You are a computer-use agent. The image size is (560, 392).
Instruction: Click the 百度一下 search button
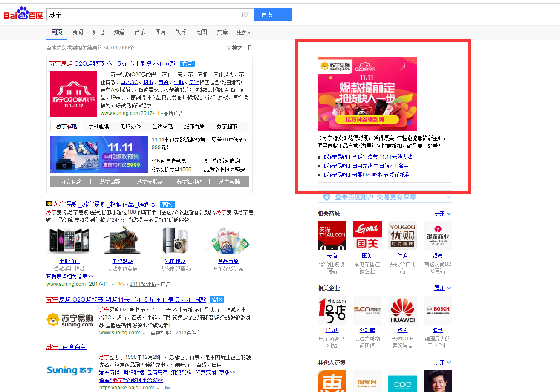[x=273, y=14]
